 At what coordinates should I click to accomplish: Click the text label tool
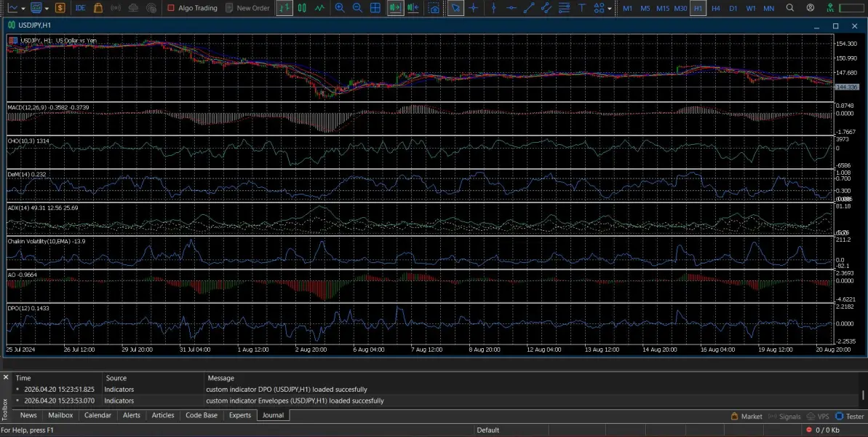pos(581,8)
